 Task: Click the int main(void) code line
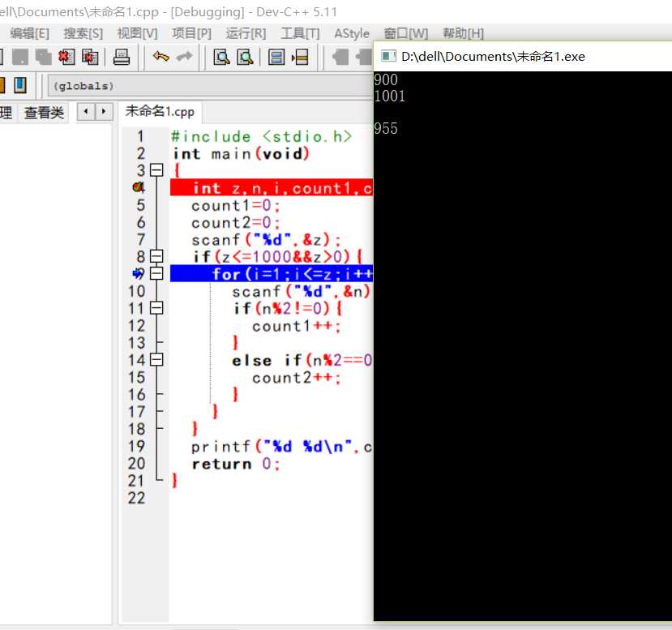[x=241, y=153]
